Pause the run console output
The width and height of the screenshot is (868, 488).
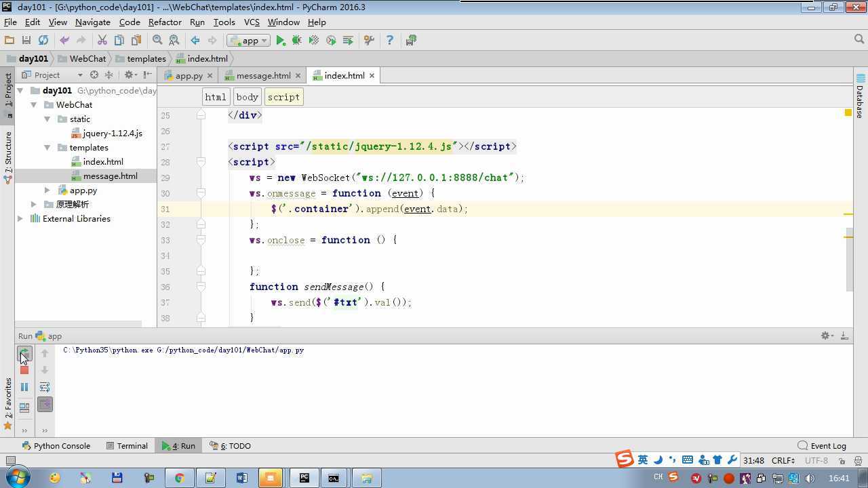[x=24, y=387]
